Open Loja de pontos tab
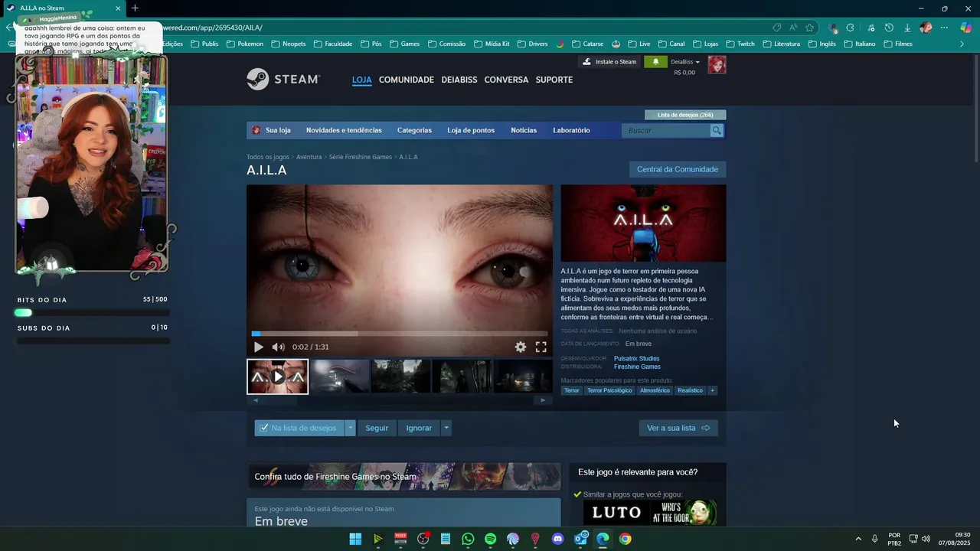Screen dimensions: 980x551 click(471, 131)
